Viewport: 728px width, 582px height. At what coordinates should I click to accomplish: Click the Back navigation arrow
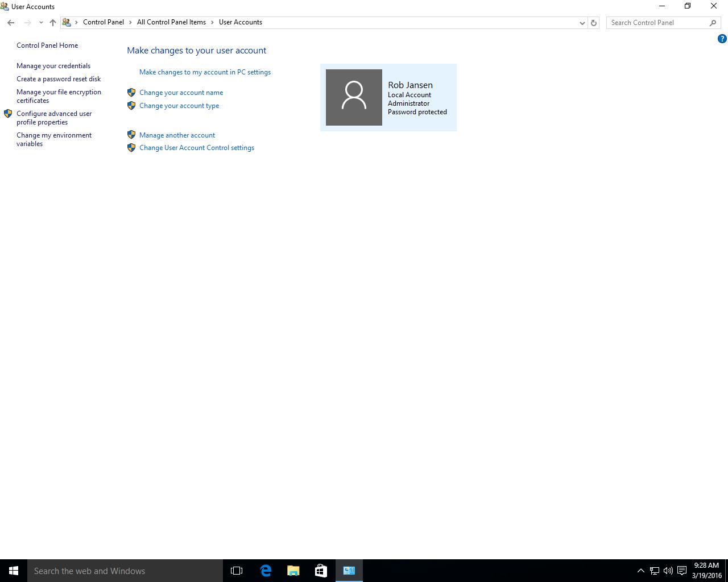(11, 23)
